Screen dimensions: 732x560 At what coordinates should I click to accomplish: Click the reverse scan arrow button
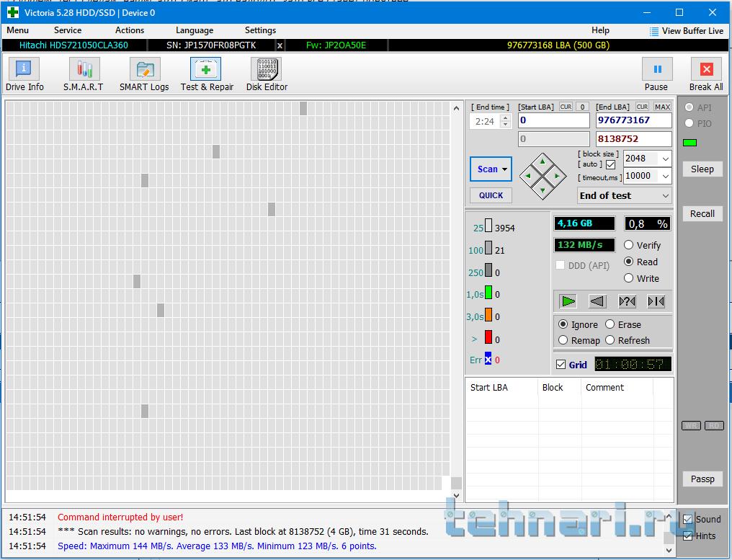[x=597, y=301]
